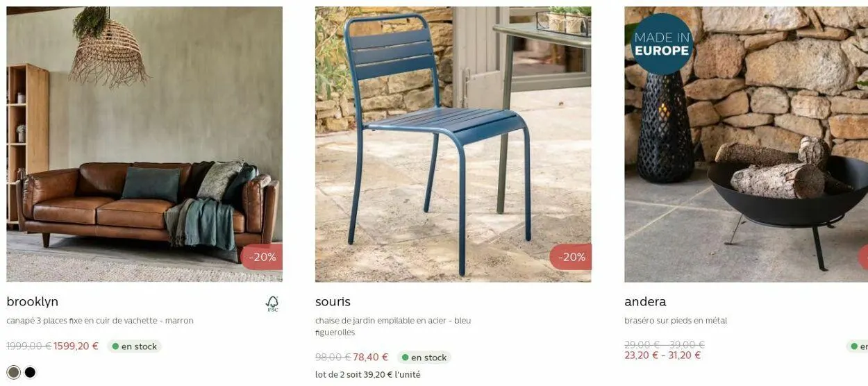
Task: Click the Made in Europe badge
Action: tap(662, 44)
